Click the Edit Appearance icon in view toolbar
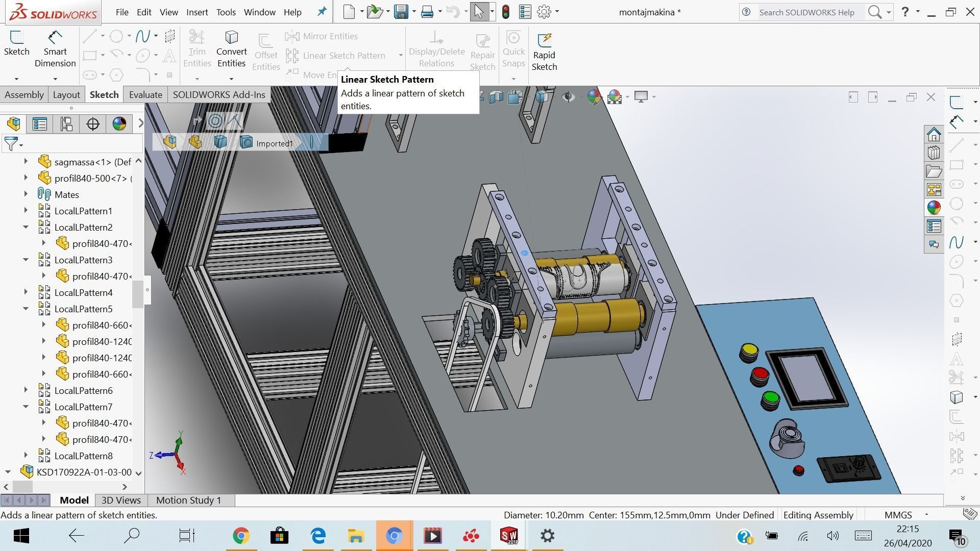Viewport: 980px width, 551px height. pos(594,96)
